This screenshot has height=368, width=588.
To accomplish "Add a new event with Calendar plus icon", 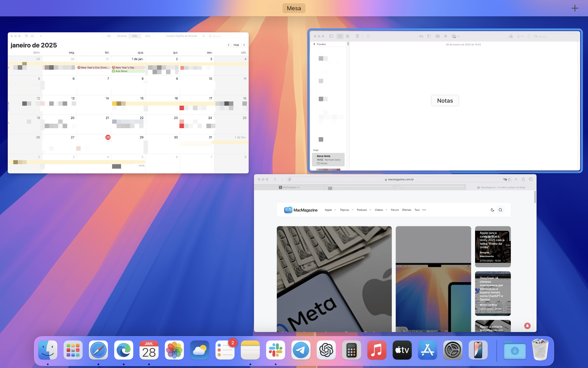I will click(41, 36).
